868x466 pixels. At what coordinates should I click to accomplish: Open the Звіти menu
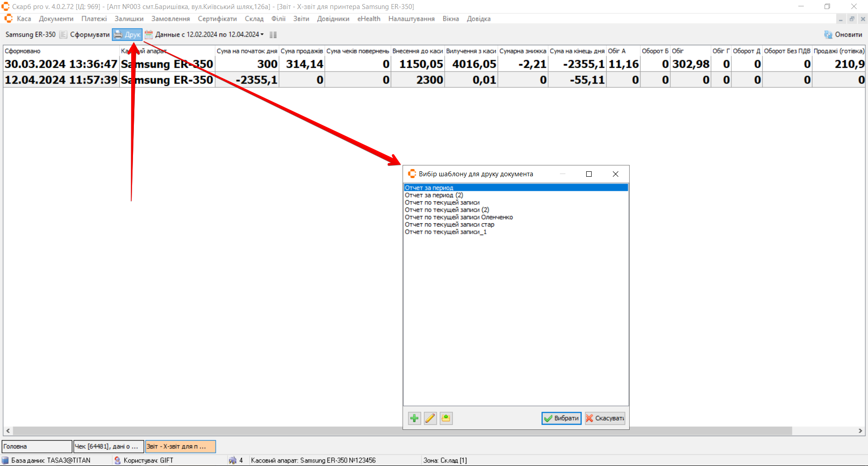tap(301, 19)
